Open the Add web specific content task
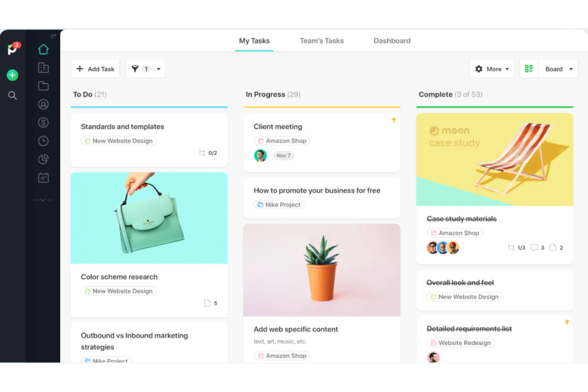 (x=296, y=329)
